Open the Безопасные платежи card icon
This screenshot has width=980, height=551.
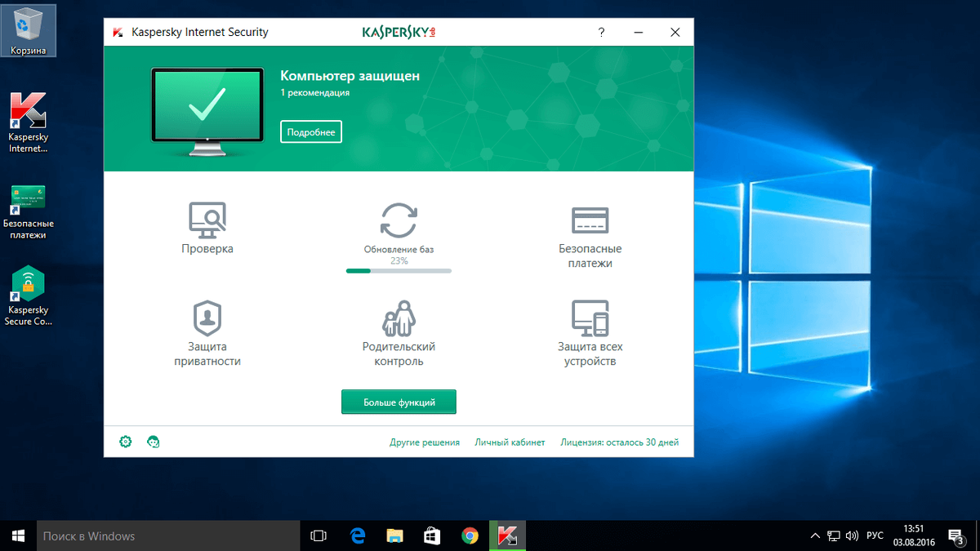click(x=590, y=220)
